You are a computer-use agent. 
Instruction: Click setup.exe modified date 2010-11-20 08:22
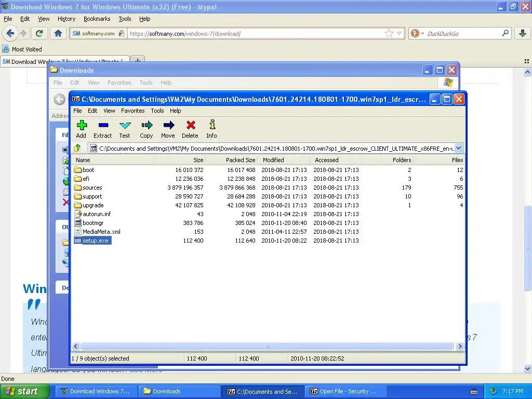pyautogui.click(x=284, y=240)
